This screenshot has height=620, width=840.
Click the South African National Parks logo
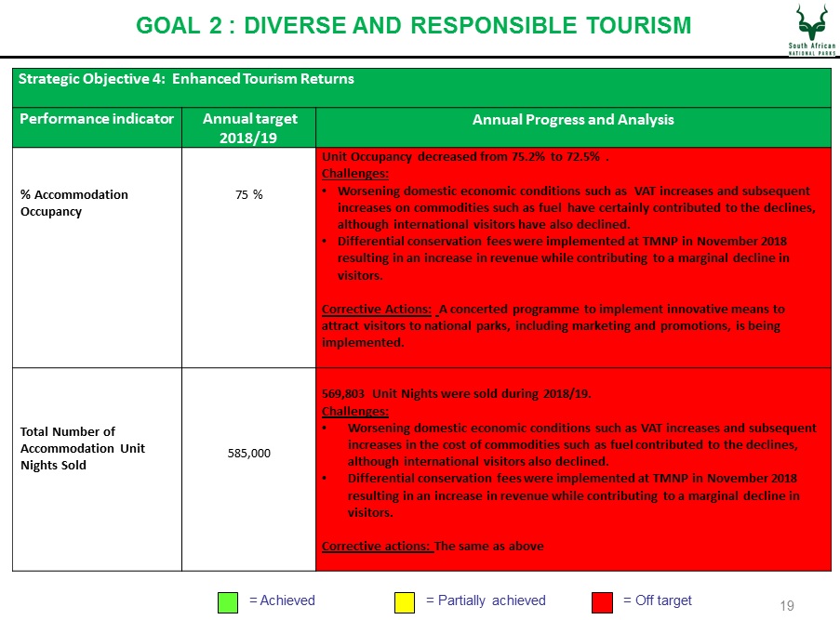click(x=811, y=30)
